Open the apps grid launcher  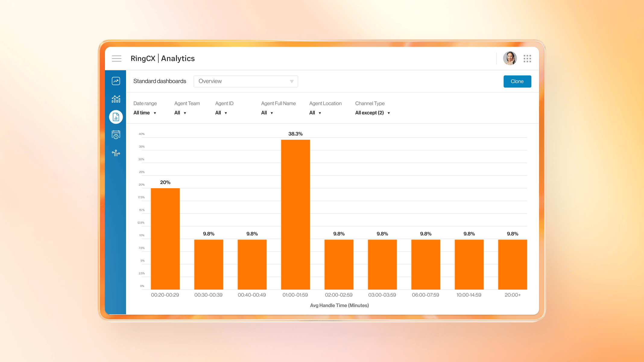point(527,59)
